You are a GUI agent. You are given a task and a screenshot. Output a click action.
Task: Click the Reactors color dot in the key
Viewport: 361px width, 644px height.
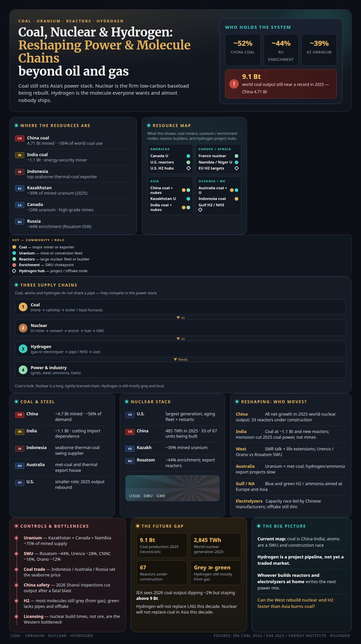coord(14,259)
